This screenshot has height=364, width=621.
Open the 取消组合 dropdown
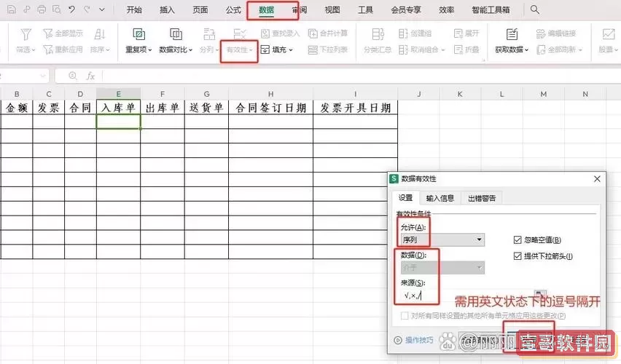coord(422,50)
